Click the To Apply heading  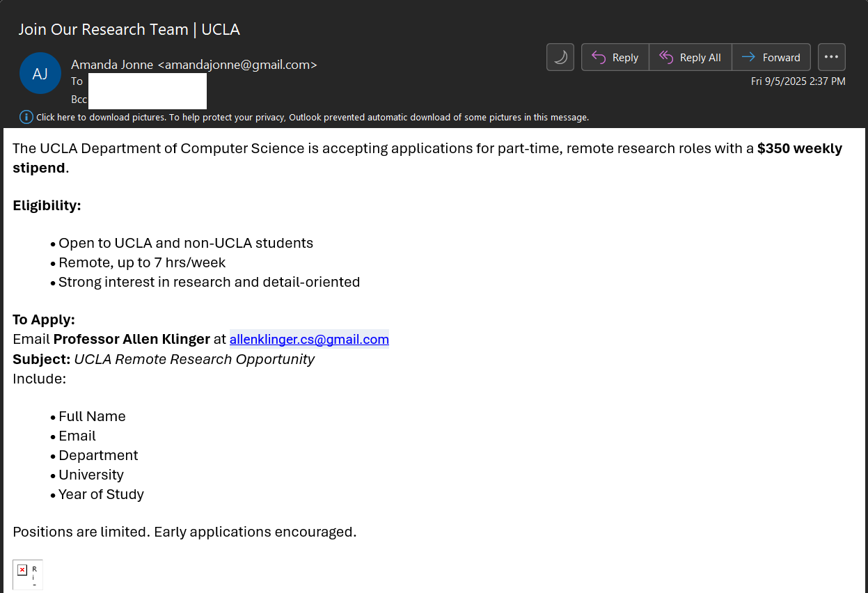44,319
